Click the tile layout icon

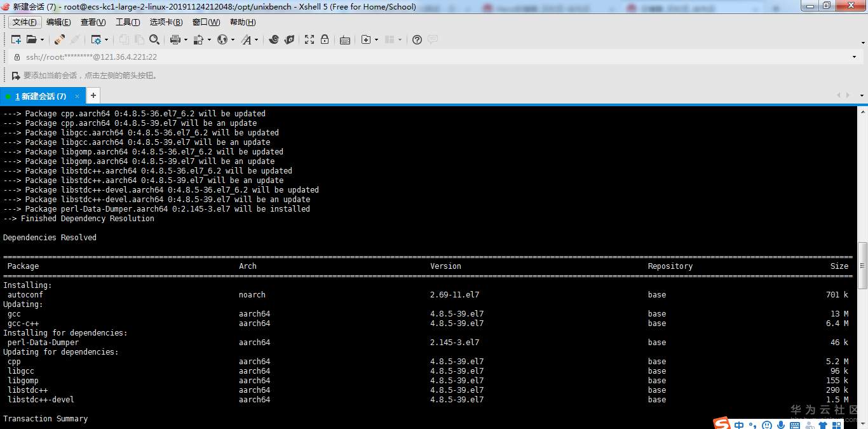[390, 39]
